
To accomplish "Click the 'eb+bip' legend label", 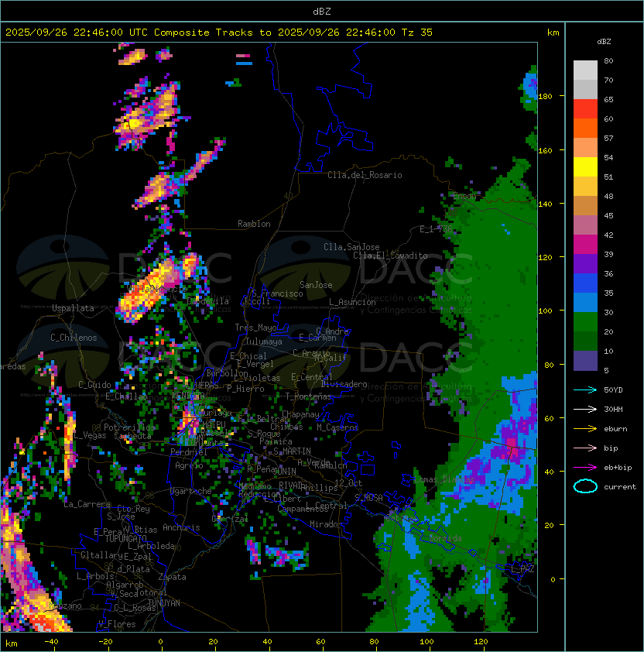I will click(618, 468).
